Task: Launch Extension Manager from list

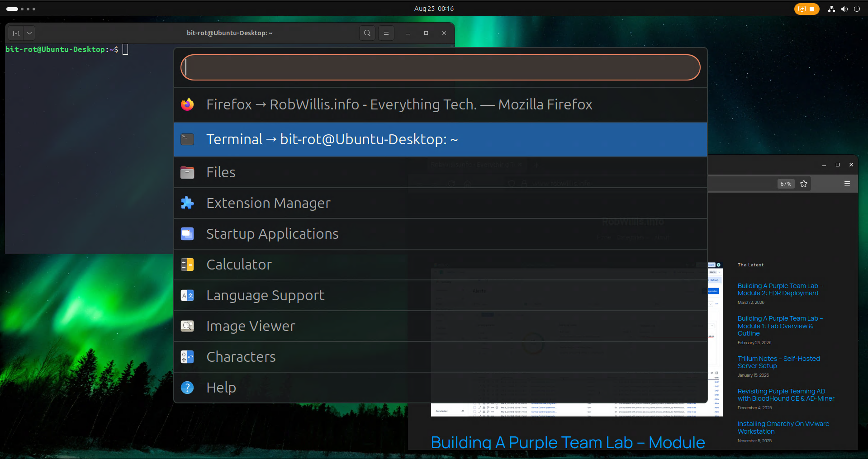Action: [x=440, y=203]
